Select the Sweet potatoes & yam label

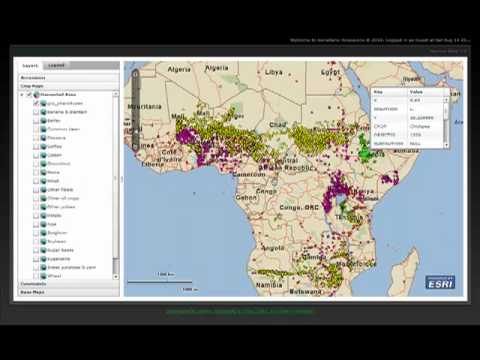pyautogui.click(x=72, y=267)
